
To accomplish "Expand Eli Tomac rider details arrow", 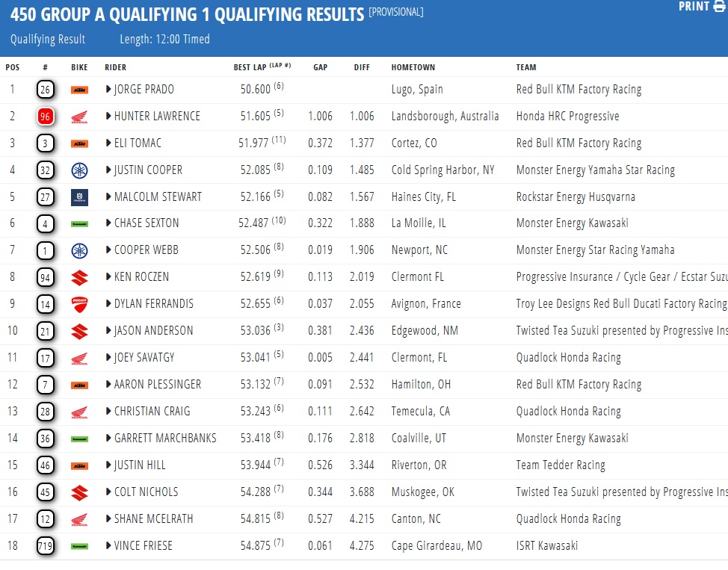I will point(108,143).
